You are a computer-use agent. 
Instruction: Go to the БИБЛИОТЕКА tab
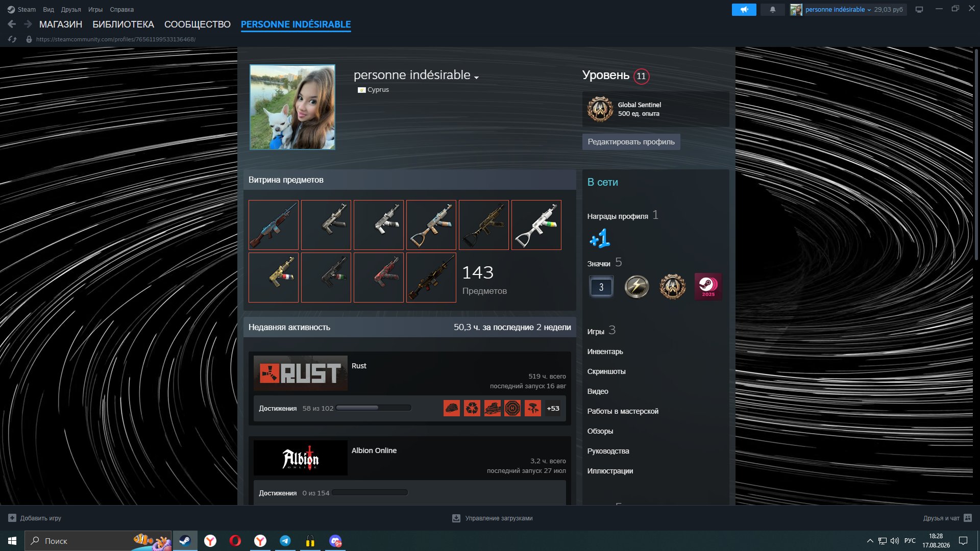[x=123, y=24]
